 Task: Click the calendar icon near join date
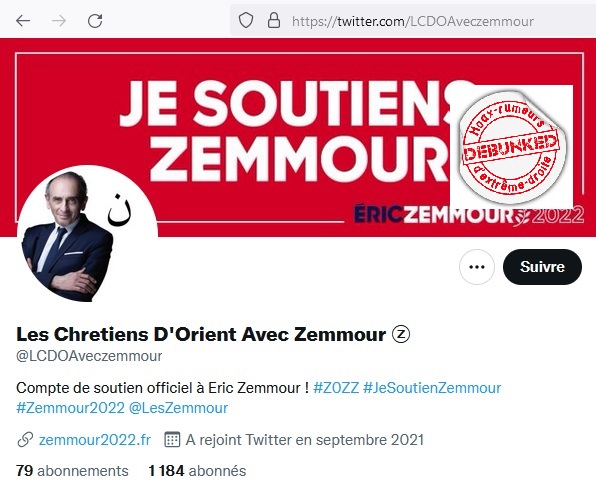tap(172, 440)
